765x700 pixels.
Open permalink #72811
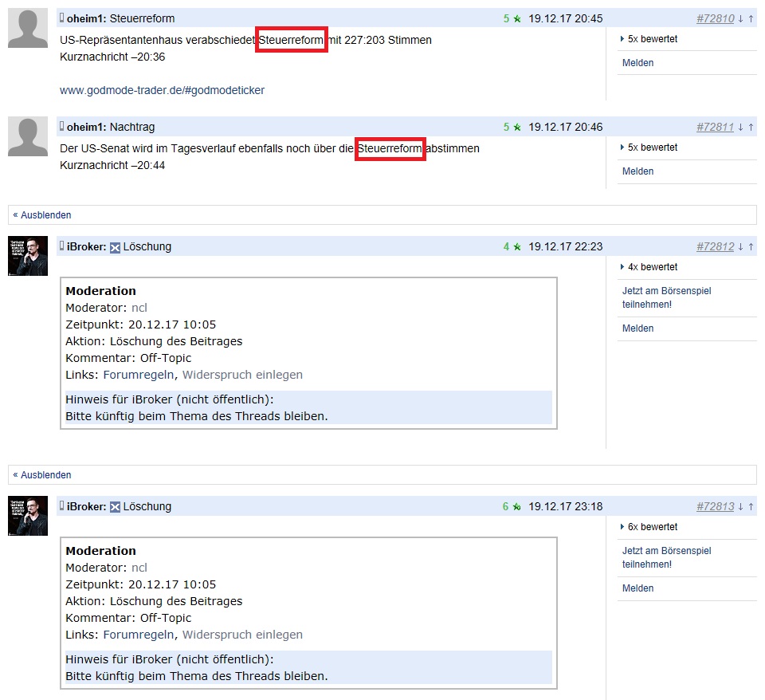tap(716, 127)
